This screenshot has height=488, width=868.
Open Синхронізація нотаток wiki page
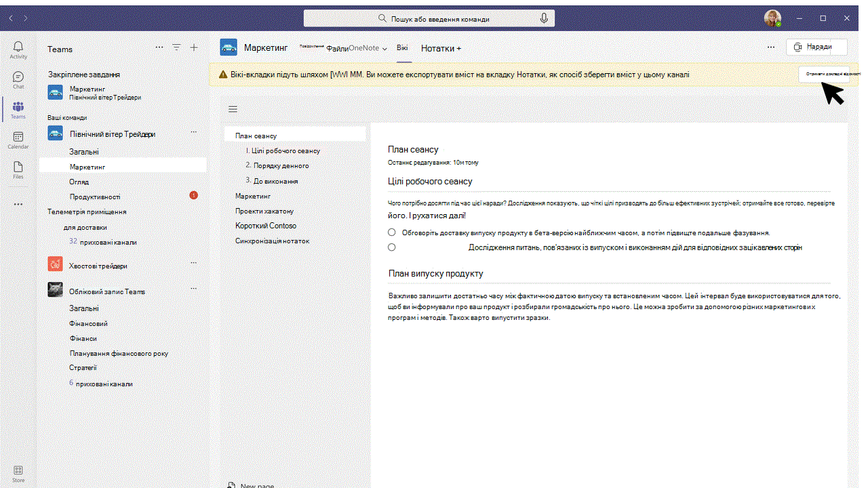click(x=273, y=241)
